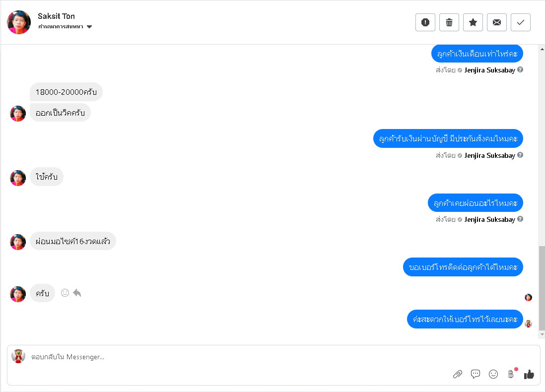Attach a file using the paperclip icon
The height and width of the screenshot is (392, 545).
(x=458, y=374)
